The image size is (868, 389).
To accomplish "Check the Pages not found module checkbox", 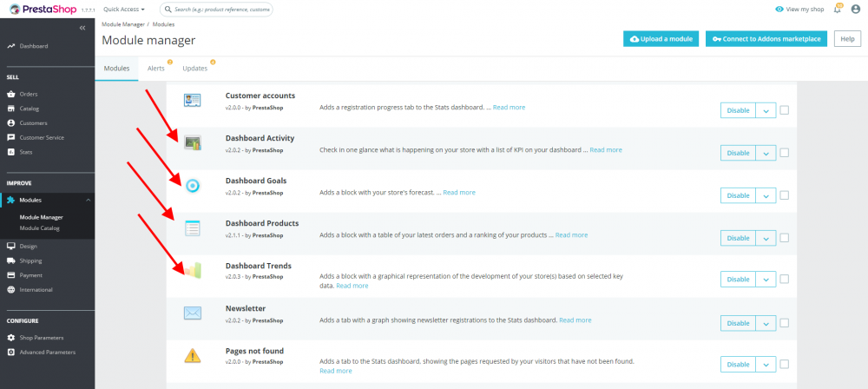I will [784, 364].
